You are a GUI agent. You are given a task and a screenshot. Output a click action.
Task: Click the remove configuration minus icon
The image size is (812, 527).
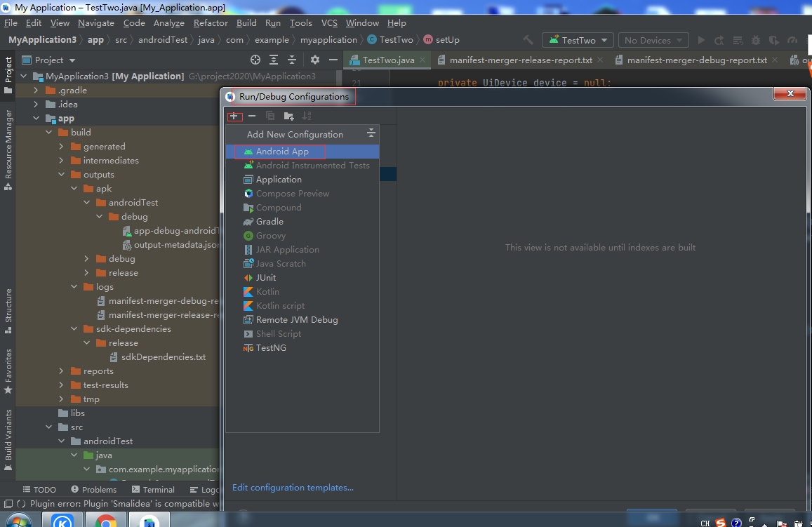click(252, 116)
